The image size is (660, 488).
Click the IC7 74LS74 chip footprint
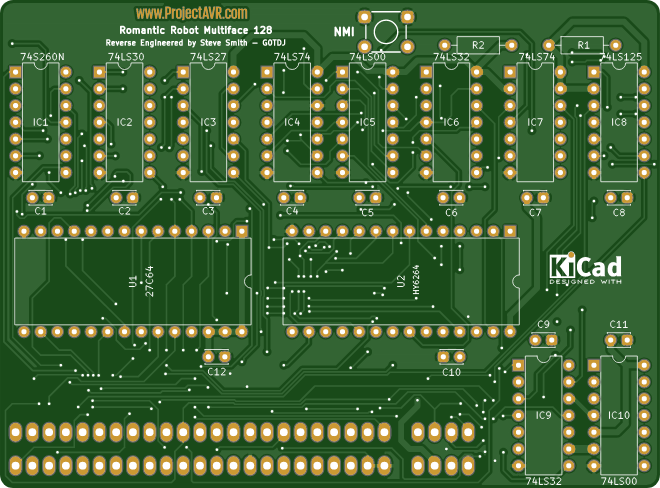coord(535,123)
